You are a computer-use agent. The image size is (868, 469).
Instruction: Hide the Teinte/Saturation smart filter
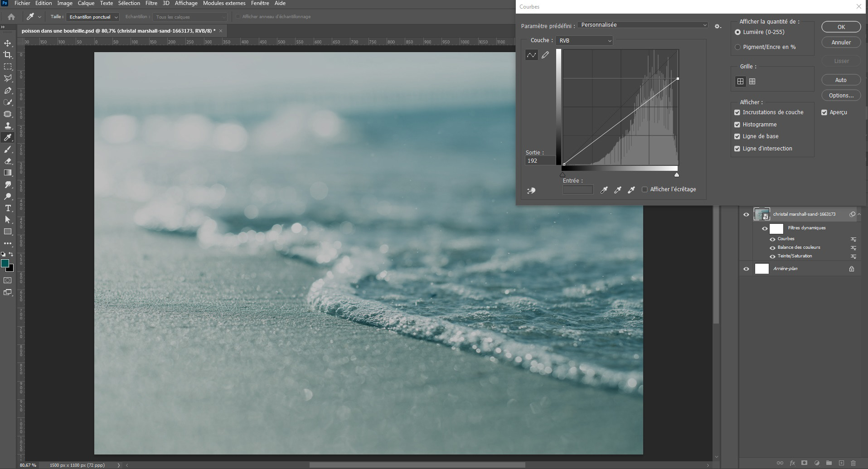coord(772,256)
